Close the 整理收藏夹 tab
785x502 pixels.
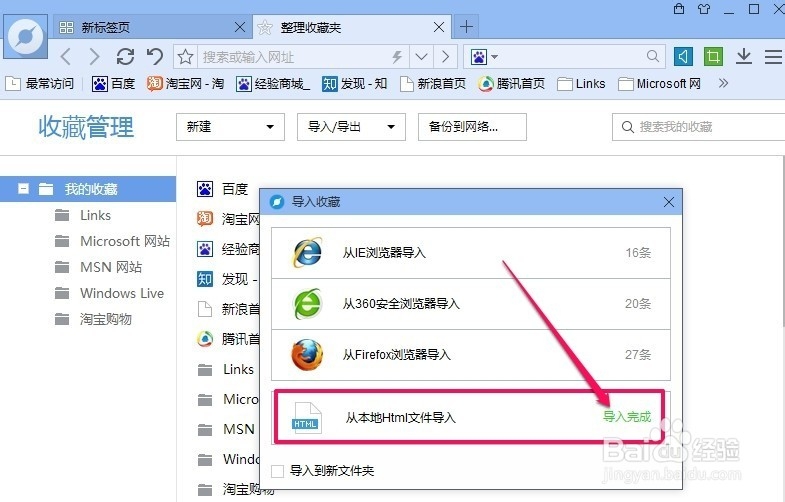pos(439,27)
